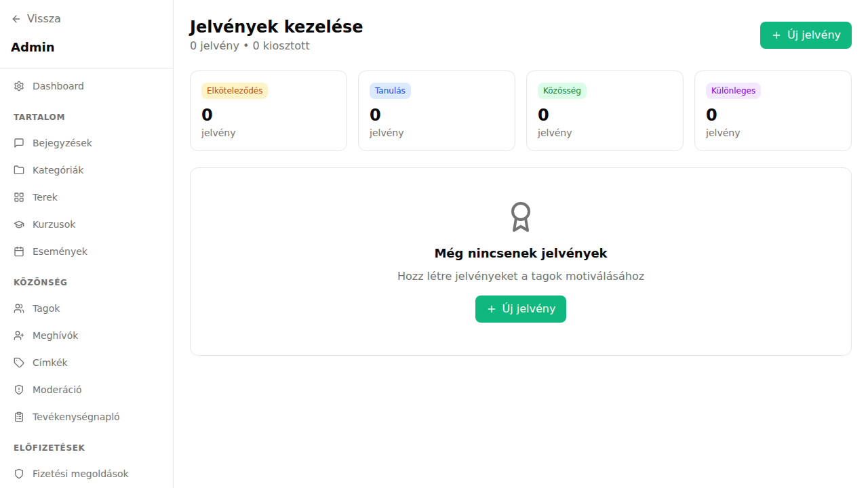Click Új jelvény in the empty state panel

tap(521, 308)
